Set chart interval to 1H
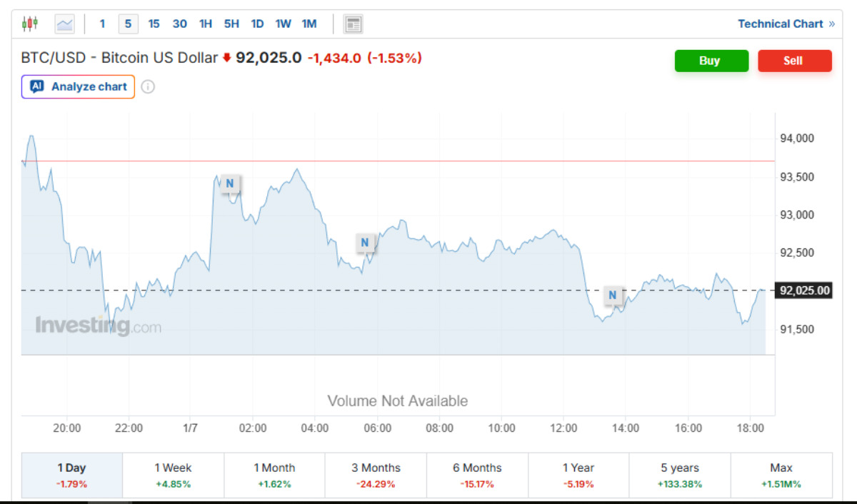Screen dimensions: 857x504 click(206, 24)
